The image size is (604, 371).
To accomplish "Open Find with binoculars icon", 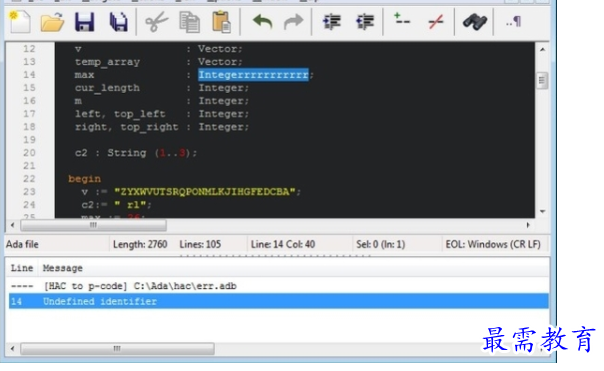I will 475,22.
